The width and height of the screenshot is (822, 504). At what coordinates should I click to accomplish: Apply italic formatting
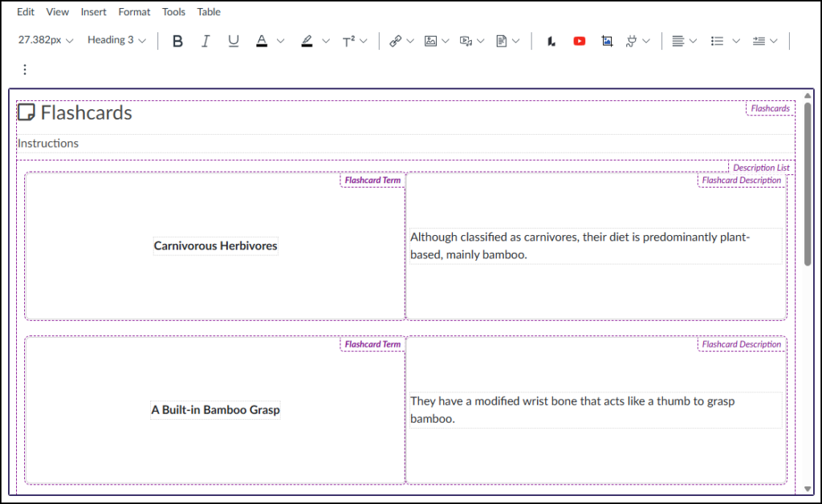click(x=205, y=40)
